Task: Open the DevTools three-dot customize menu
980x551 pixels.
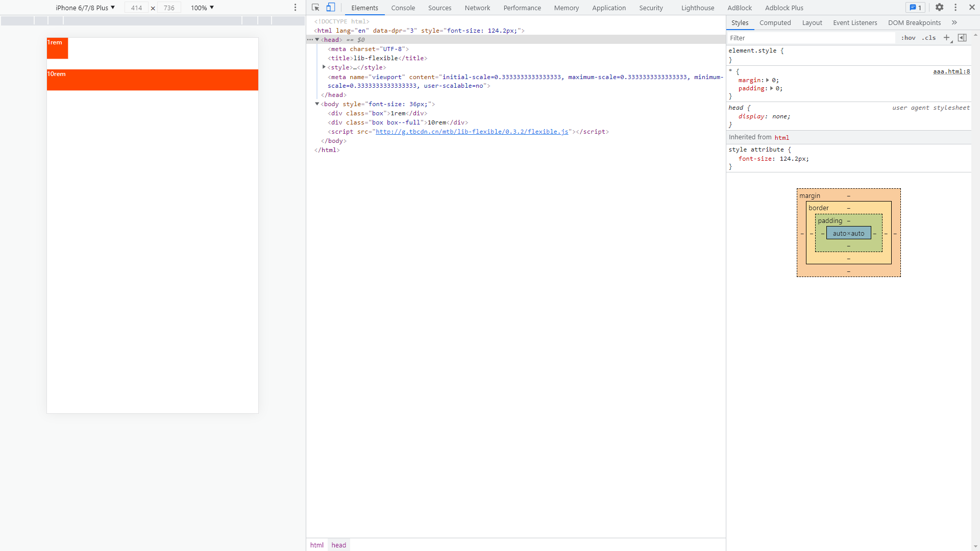Action: click(955, 8)
